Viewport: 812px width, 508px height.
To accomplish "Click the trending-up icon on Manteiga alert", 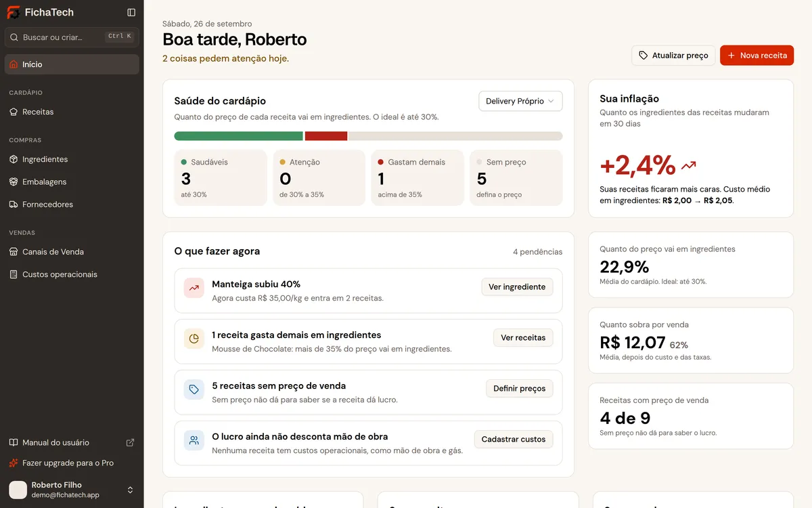I will 194,288.
